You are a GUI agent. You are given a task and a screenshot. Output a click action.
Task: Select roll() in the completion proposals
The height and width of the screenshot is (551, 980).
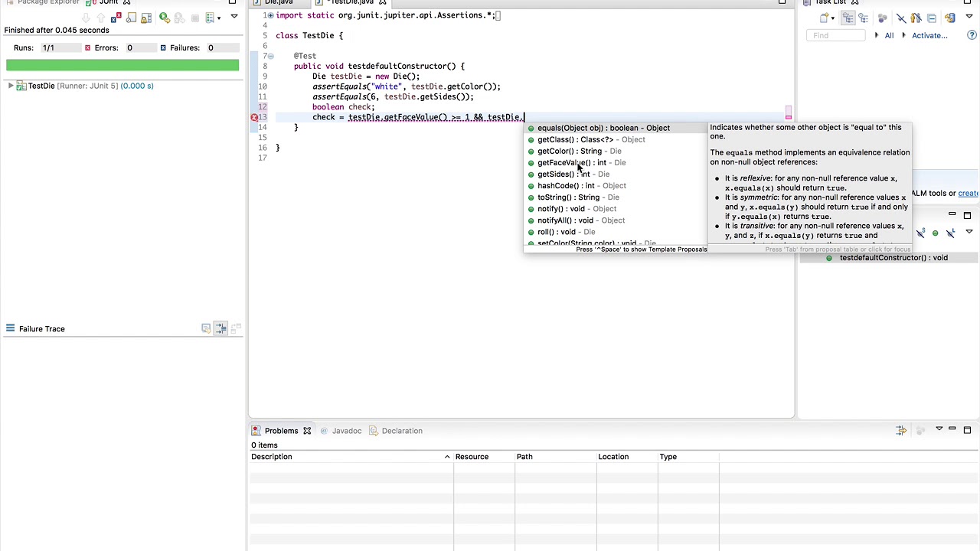tap(615, 231)
